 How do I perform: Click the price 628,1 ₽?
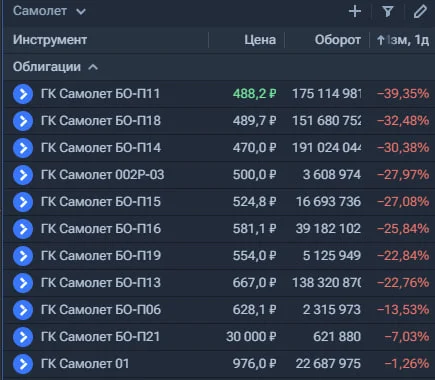255,310
